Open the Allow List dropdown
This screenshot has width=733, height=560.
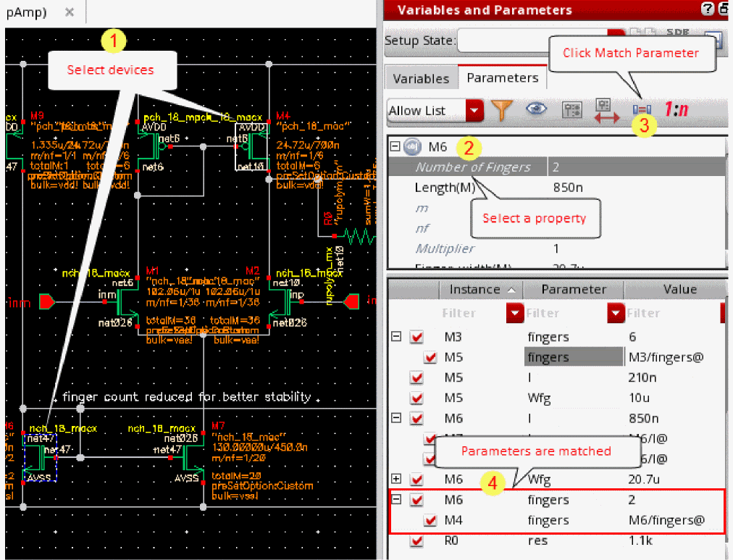474,111
